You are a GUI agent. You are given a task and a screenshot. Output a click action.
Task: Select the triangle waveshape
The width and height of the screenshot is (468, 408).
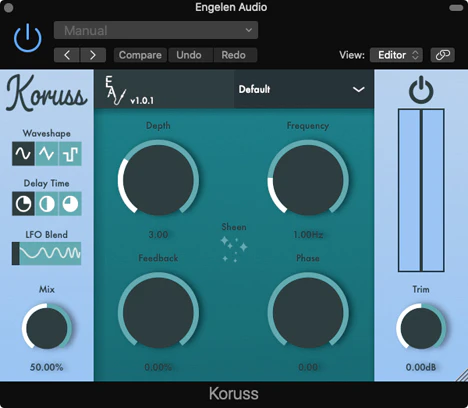(x=47, y=154)
